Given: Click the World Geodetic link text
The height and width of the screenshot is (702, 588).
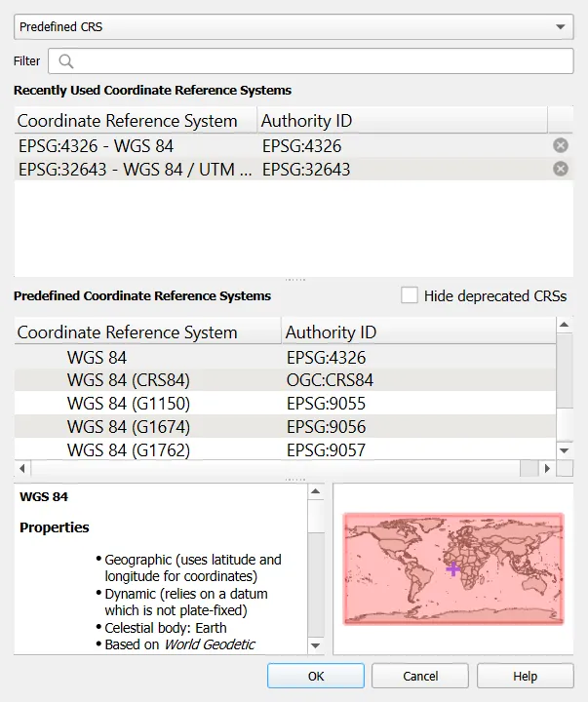Looking at the screenshot, I should click(x=210, y=644).
